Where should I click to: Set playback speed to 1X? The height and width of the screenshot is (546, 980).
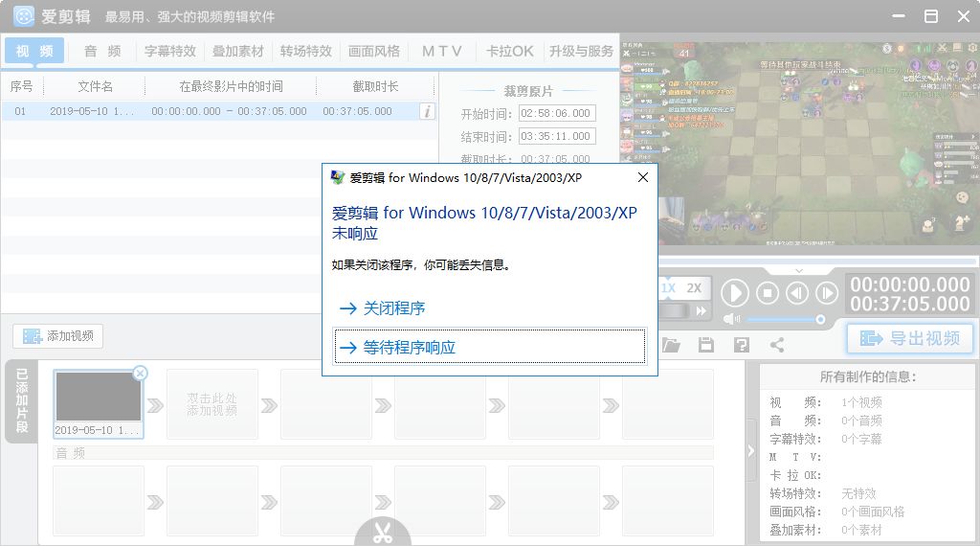pos(669,288)
